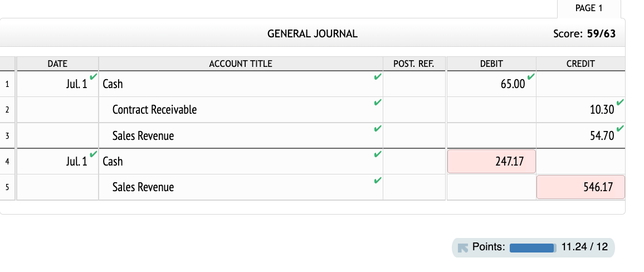Image resolution: width=644 pixels, height=272 pixels.
Task: Click the row number 4 marker
Action: (7, 162)
